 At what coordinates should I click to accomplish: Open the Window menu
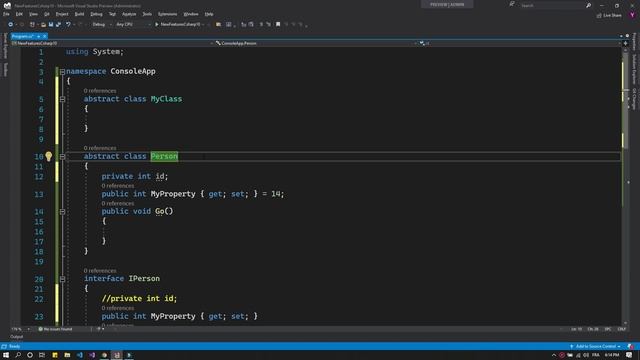tap(191, 14)
